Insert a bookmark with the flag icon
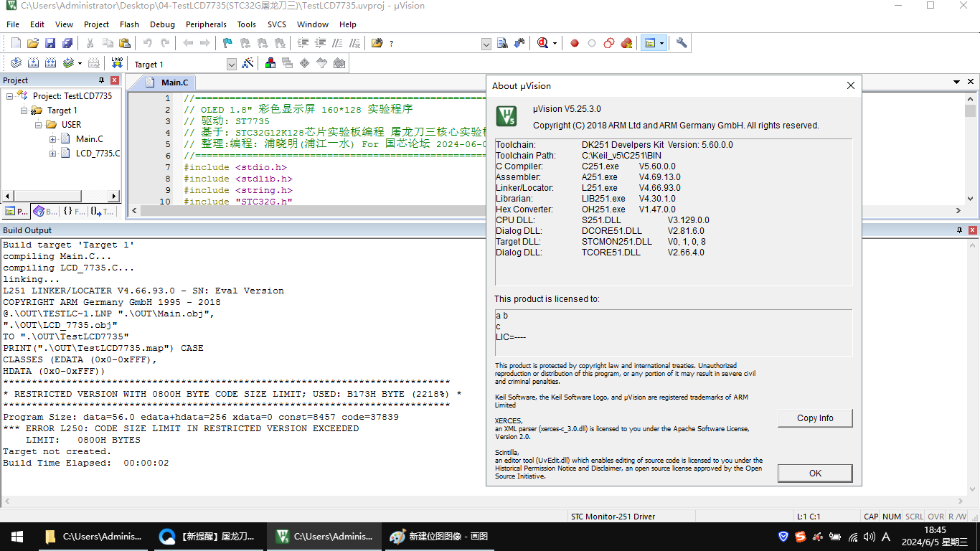 point(227,43)
